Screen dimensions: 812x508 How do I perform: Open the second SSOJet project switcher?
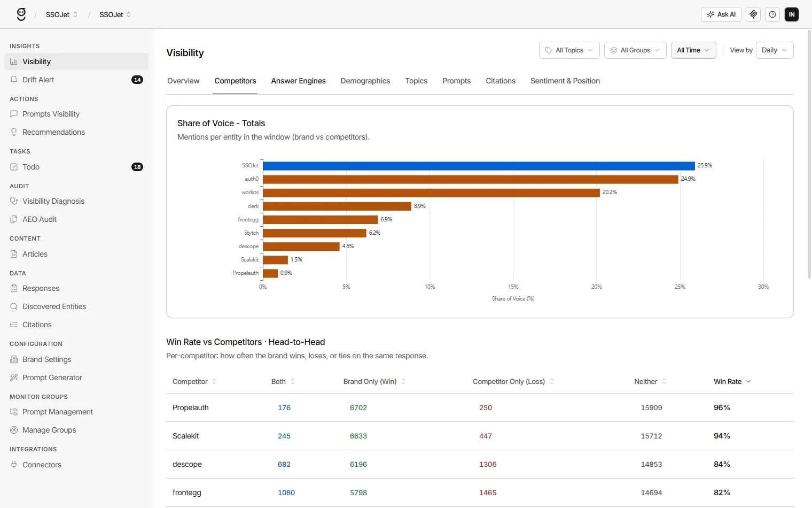tap(115, 14)
